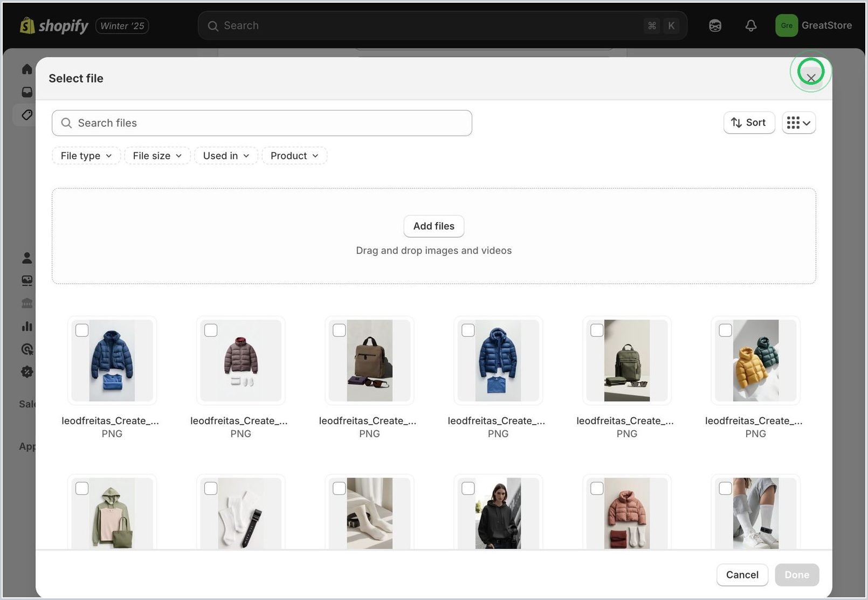Viewport: 868px width, 600px height.
Task: Check the model in black hoodie image
Action: pyautogui.click(x=468, y=488)
